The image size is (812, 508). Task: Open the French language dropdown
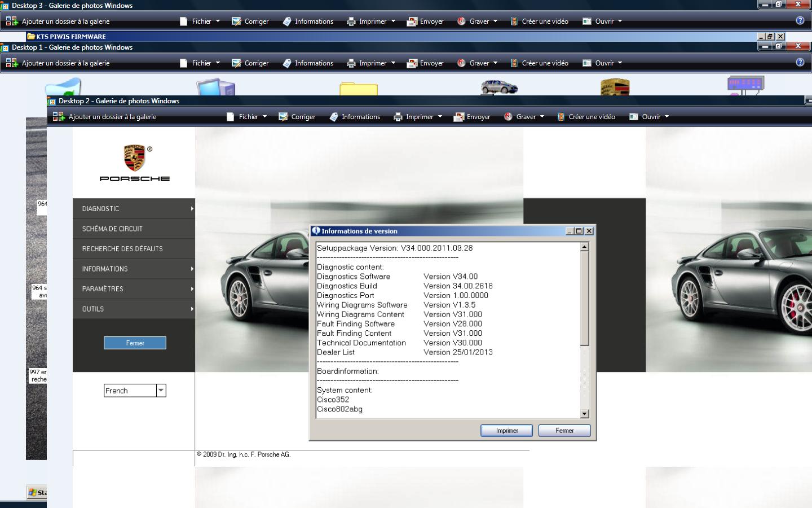tap(135, 390)
